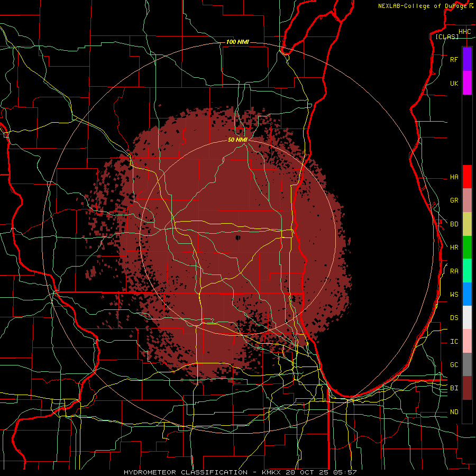This screenshot has width=476, height=476.
Task: Click the HA red legend swatch
Action: coord(467,177)
